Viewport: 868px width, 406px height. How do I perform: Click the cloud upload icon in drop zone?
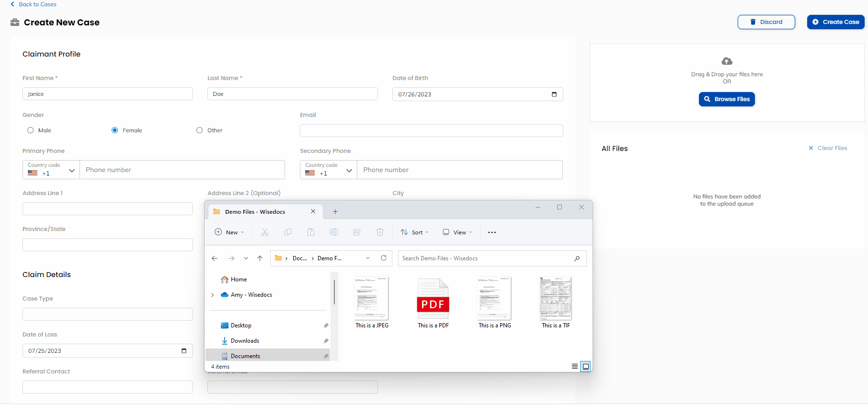click(x=727, y=61)
